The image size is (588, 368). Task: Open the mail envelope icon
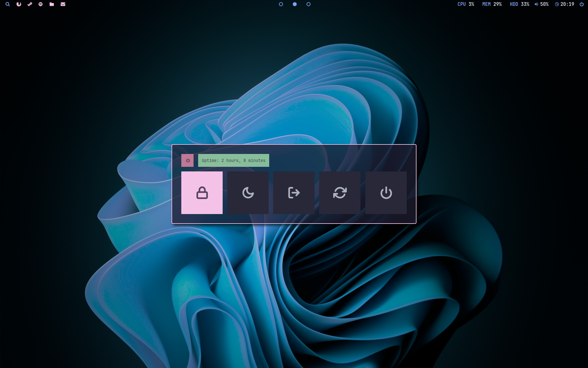pos(63,4)
